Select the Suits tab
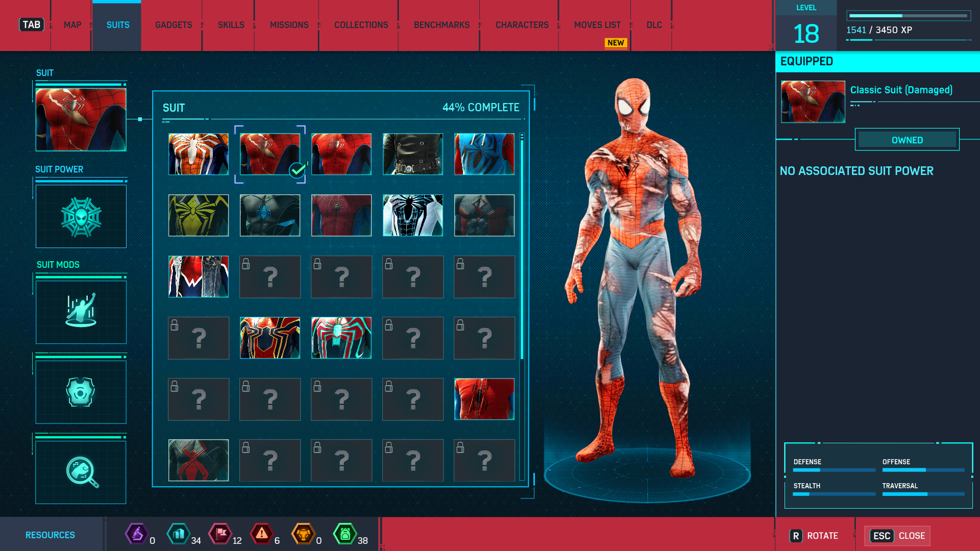This screenshot has height=551, width=980. click(117, 25)
